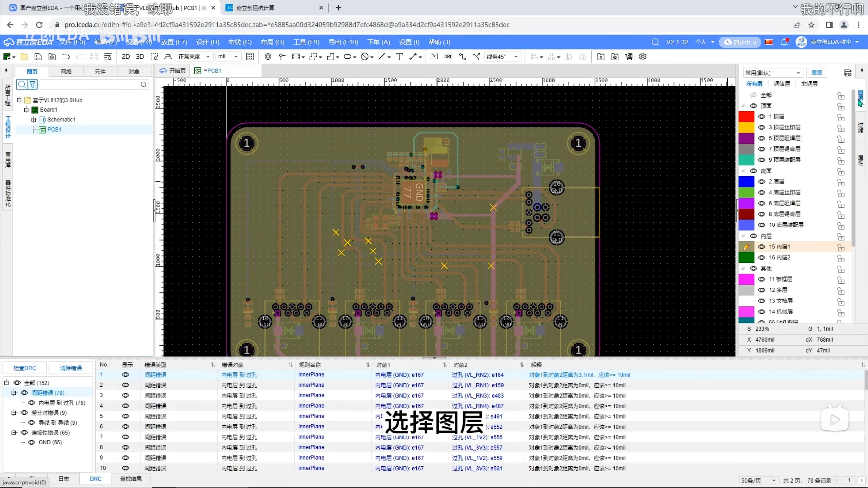
Task: Click the 检查DRC button
Action: coord(25,368)
